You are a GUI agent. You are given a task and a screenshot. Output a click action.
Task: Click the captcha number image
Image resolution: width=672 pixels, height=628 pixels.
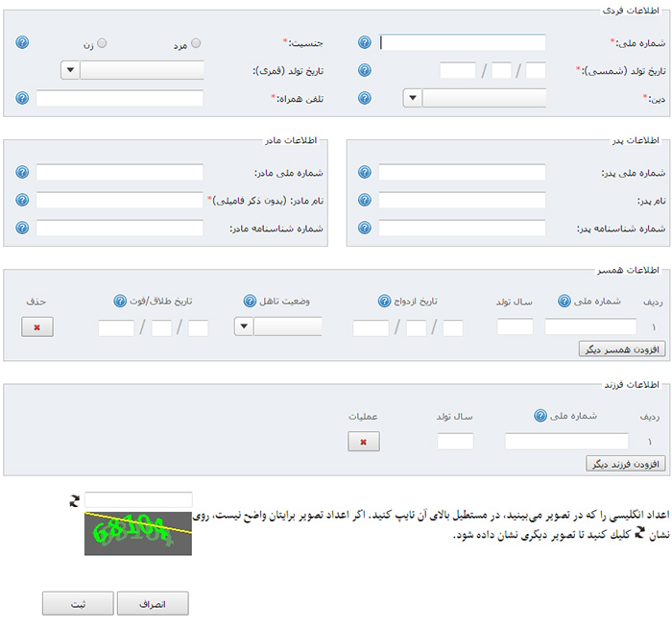(x=138, y=533)
